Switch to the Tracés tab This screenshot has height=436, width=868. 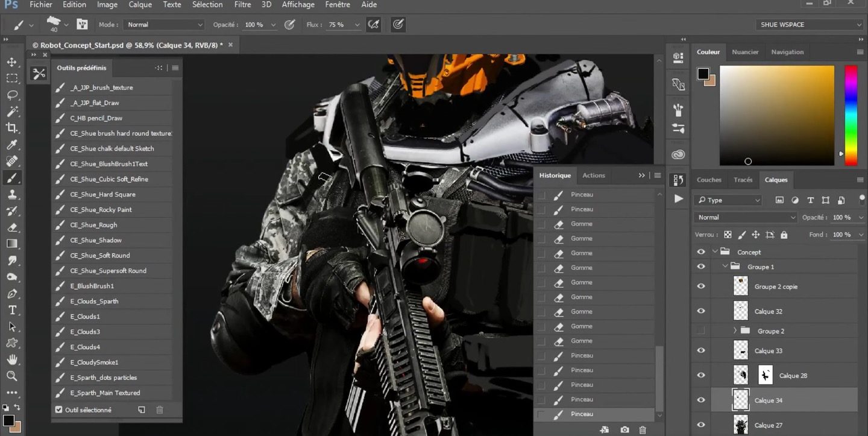pos(743,180)
